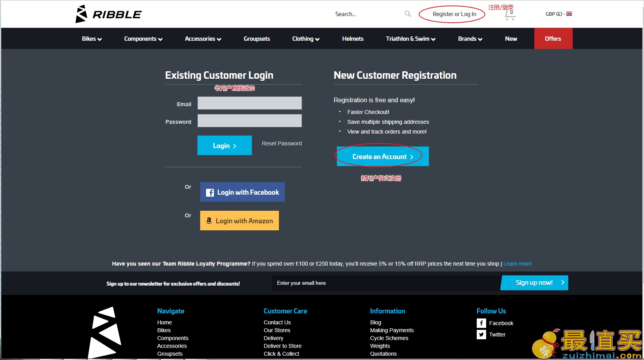Open the footer Components link
Image resolution: width=644 pixels, height=360 pixels.
pos(173,338)
